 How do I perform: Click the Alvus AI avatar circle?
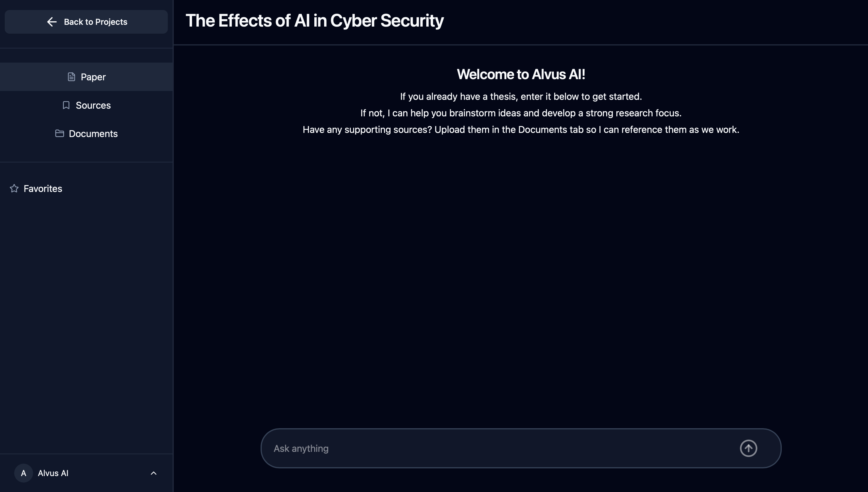point(23,473)
